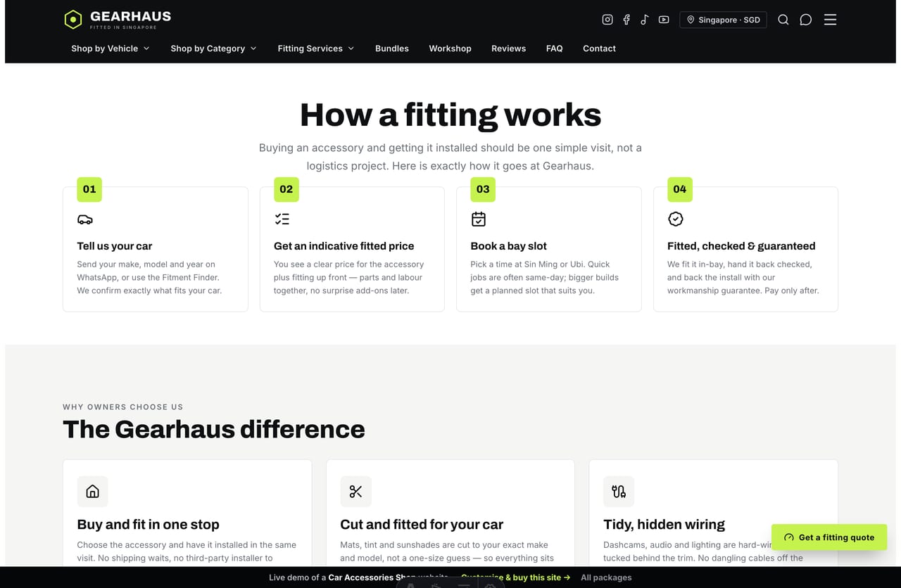901x588 pixels.
Task: Click the 03 step number badge
Action: coord(483,189)
